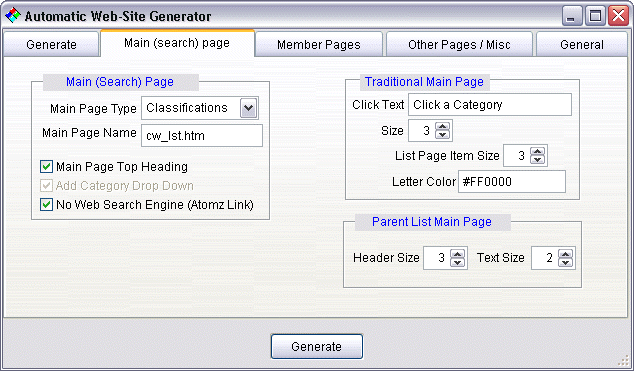This screenshot has width=634, height=371.
Task: Decrease the Size spinner value
Action: [x=443, y=135]
